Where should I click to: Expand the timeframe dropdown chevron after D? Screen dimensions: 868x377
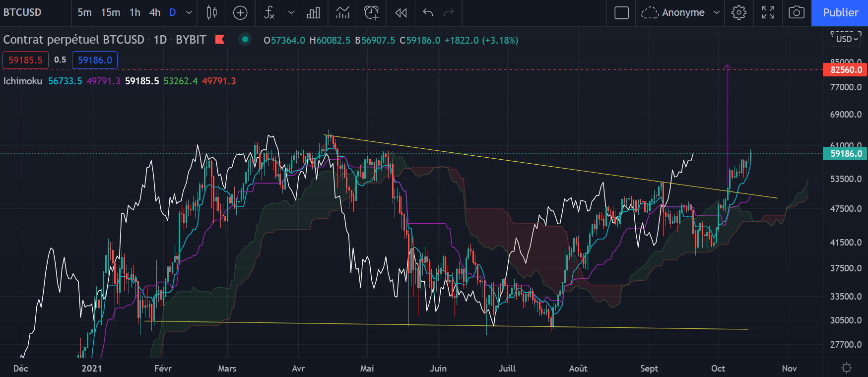(189, 13)
